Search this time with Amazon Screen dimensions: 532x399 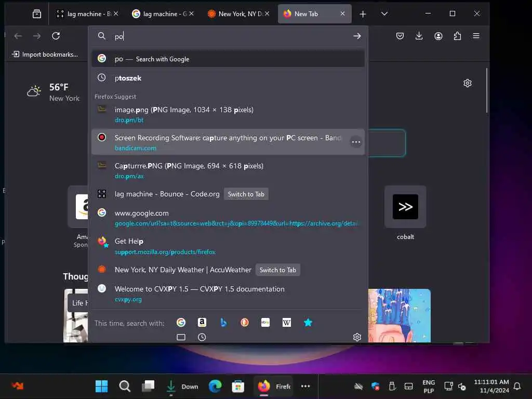[x=202, y=322]
